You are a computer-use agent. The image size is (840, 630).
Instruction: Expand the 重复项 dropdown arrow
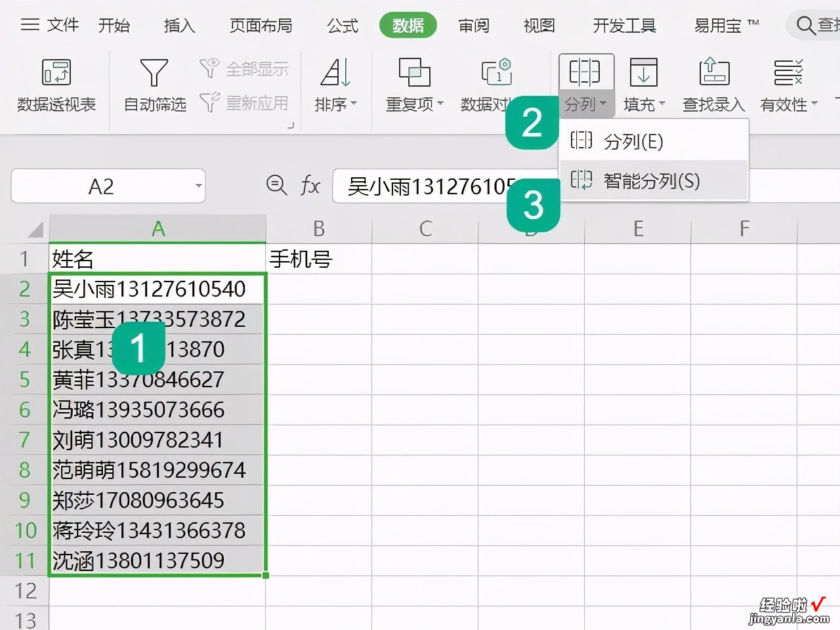[x=440, y=104]
